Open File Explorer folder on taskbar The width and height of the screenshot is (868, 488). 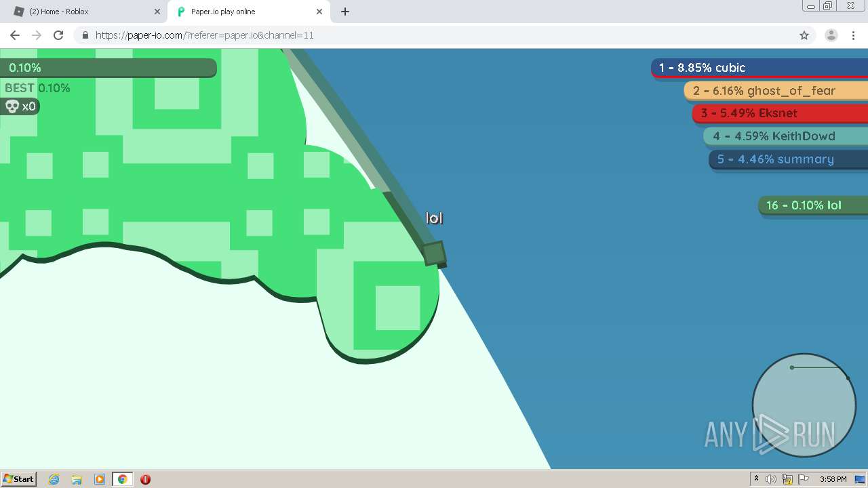(77, 479)
